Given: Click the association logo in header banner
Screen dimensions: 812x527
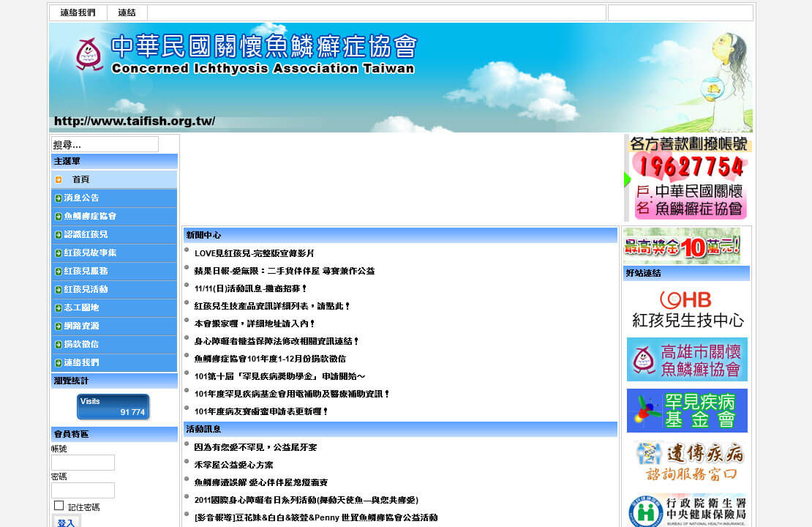Looking at the screenshot, I should pyautogui.click(x=89, y=55).
